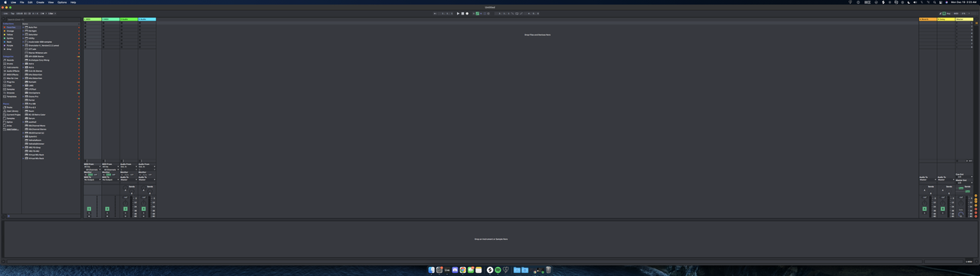Open the Edit menu
Image resolution: width=980 pixels, height=276 pixels.
click(30, 2)
